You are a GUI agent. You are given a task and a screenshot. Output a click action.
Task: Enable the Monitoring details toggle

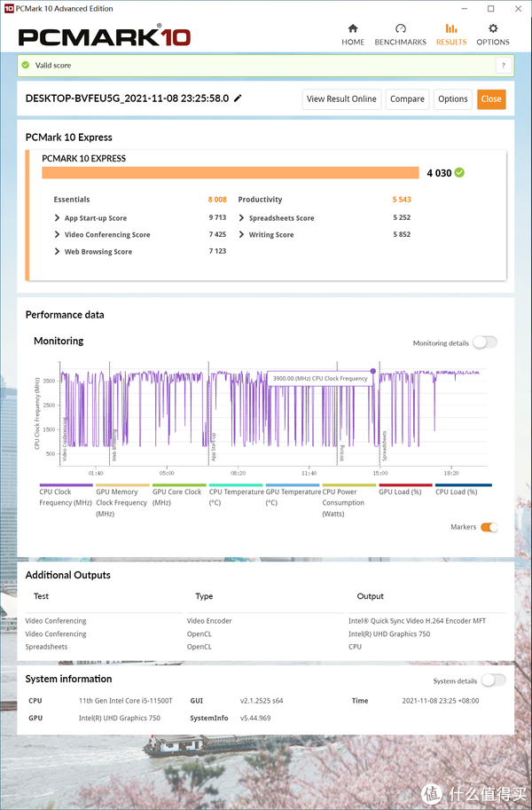(x=485, y=342)
